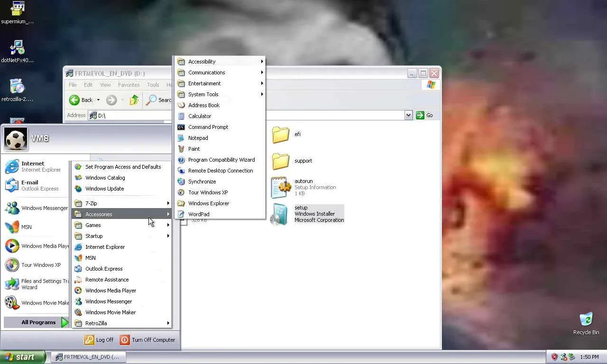Click the system clock showing 1:50 PM

pyautogui.click(x=589, y=357)
